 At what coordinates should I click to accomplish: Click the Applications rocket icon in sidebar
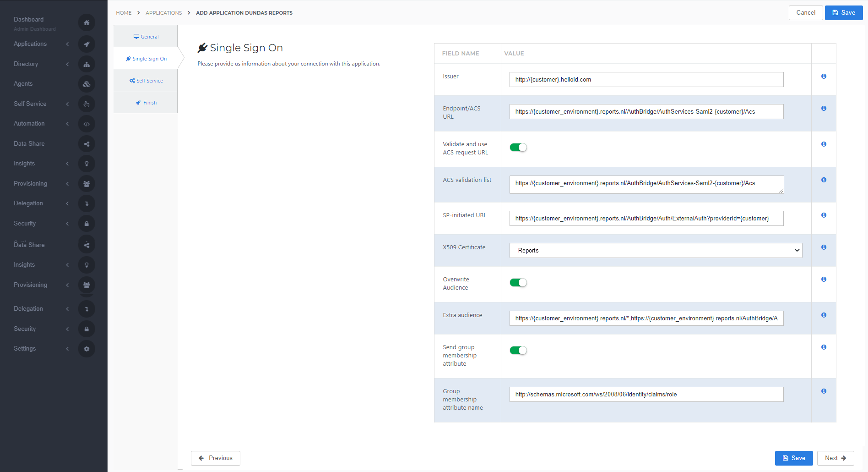pyautogui.click(x=87, y=44)
